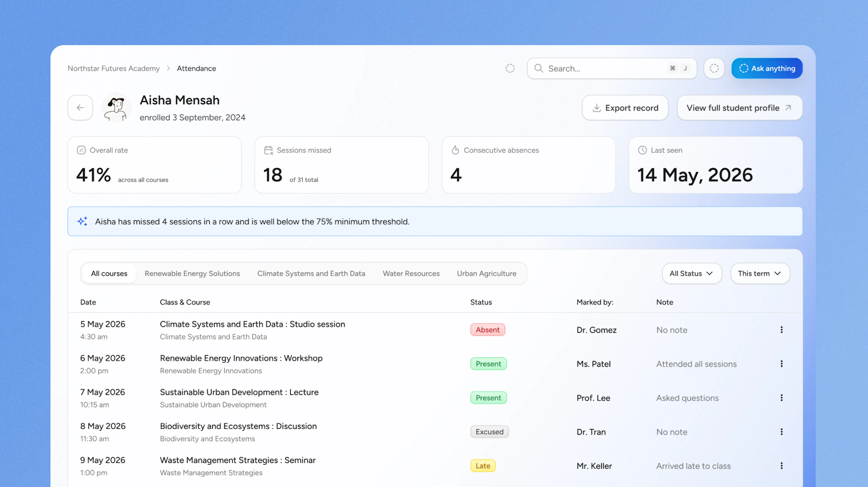The image size is (868, 487).
Task: Go to Northstar Futures Academy breadcrumb
Action: coord(113,68)
